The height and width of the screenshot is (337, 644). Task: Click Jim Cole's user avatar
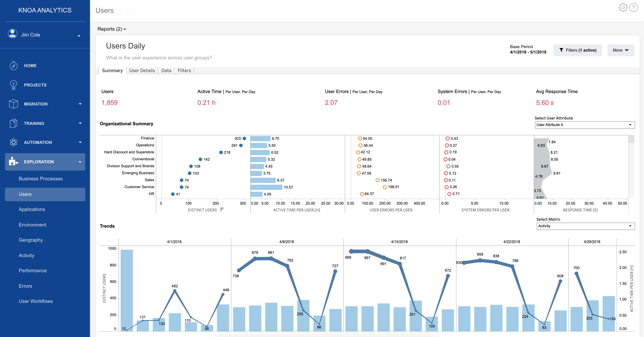(13, 34)
